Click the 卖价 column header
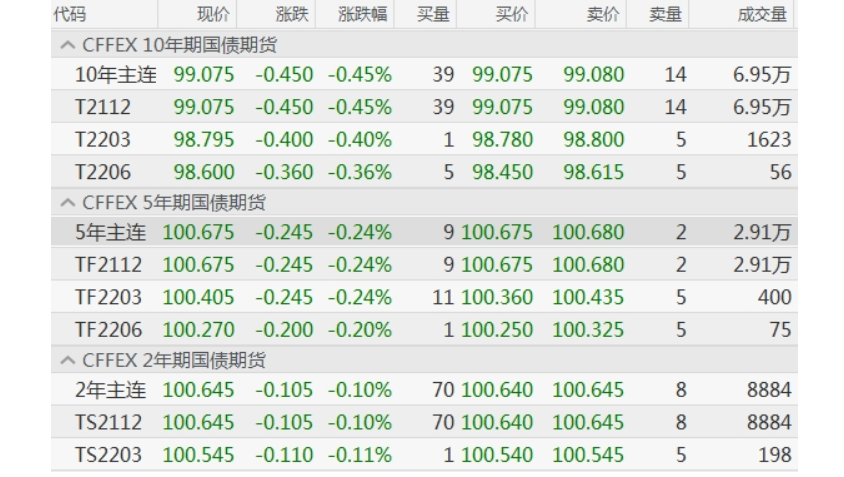 coord(602,14)
